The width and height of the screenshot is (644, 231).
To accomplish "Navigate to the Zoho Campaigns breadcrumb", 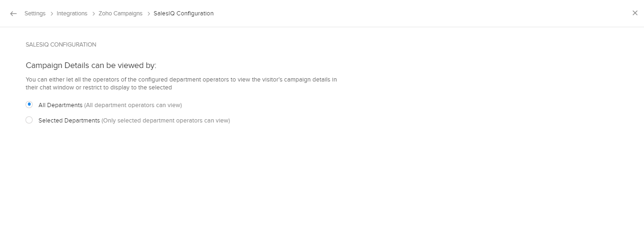I will 120,14.
